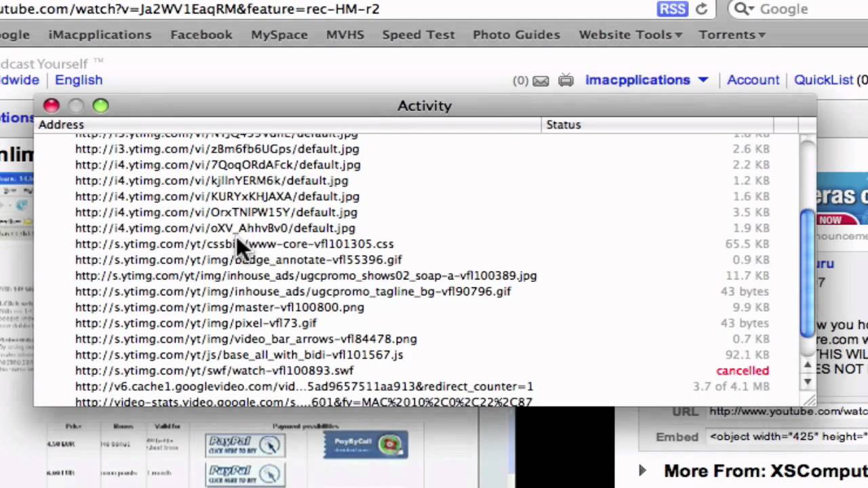868x488 pixels.
Task: Select the pixel-vfl73.gif row
Action: pyautogui.click(x=417, y=323)
